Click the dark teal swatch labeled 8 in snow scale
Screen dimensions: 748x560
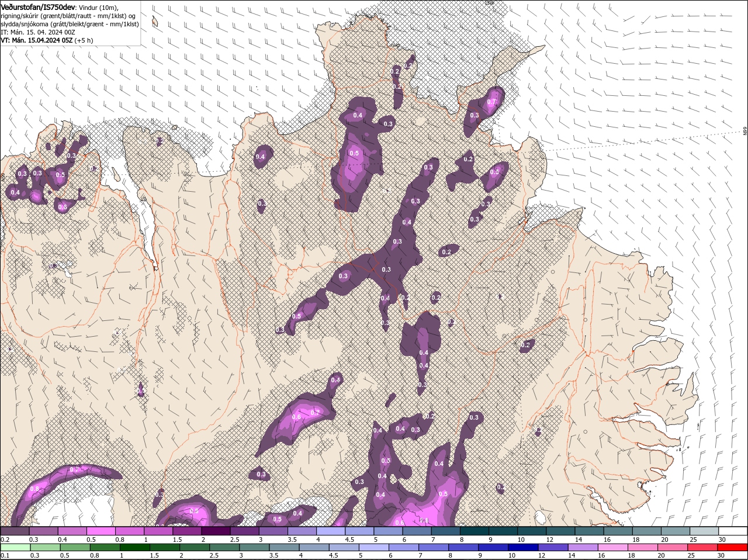(475, 531)
